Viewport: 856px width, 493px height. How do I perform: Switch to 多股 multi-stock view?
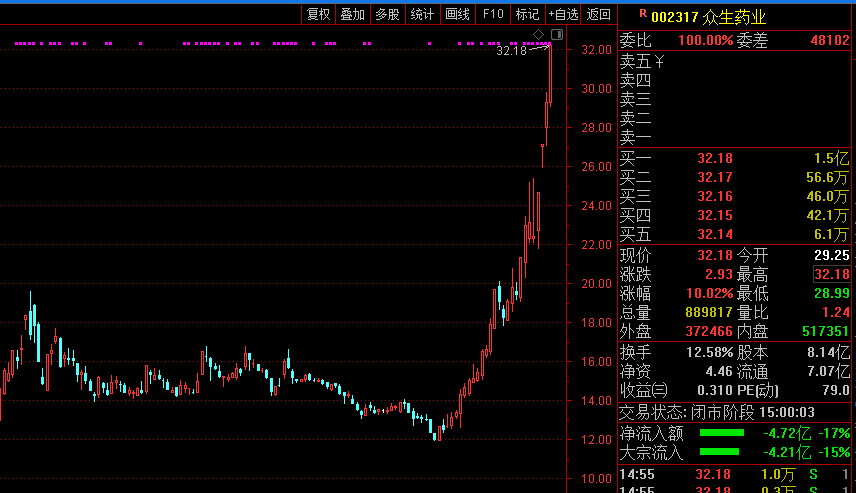(x=387, y=14)
